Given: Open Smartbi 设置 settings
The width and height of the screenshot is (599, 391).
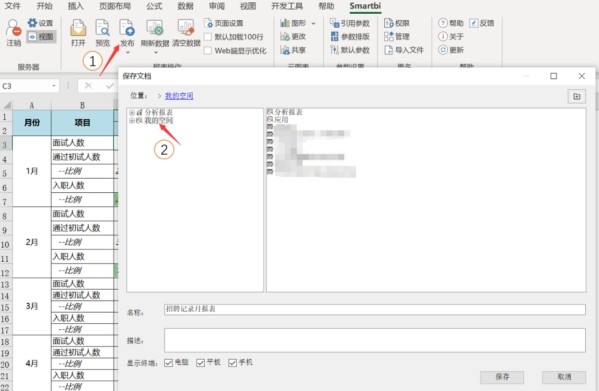Looking at the screenshot, I should (x=40, y=23).
